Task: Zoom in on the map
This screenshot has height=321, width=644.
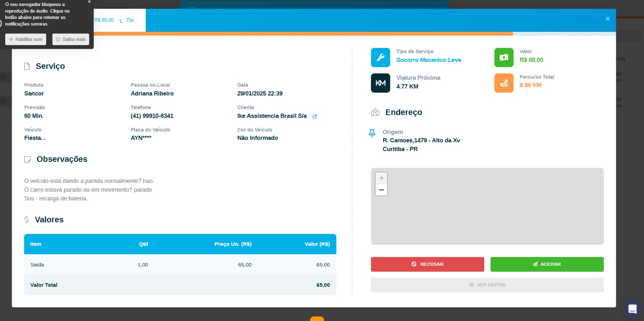Action: [x=381, y=178]
